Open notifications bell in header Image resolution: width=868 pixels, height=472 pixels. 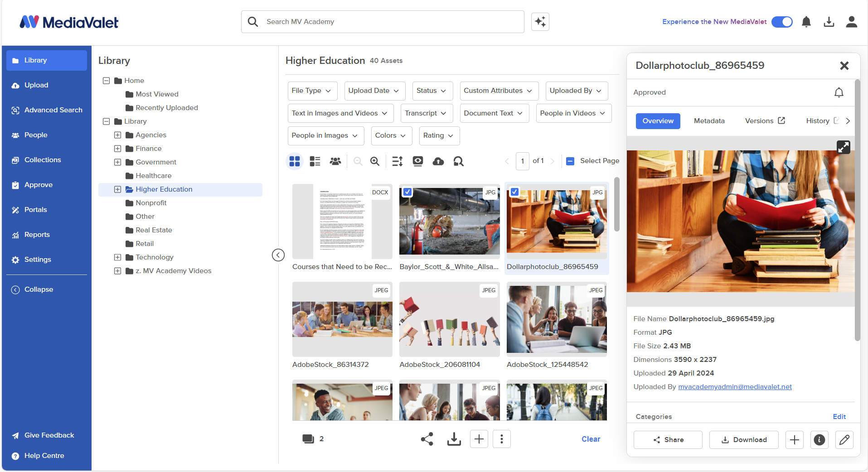806,22
